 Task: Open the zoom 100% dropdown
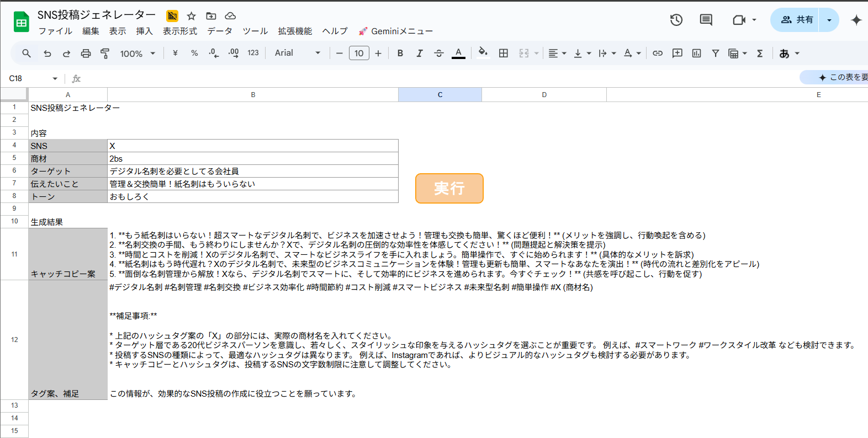click(x=137, y=54)
